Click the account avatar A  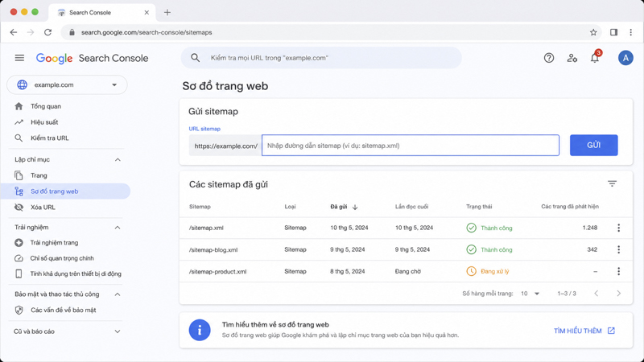625,58
